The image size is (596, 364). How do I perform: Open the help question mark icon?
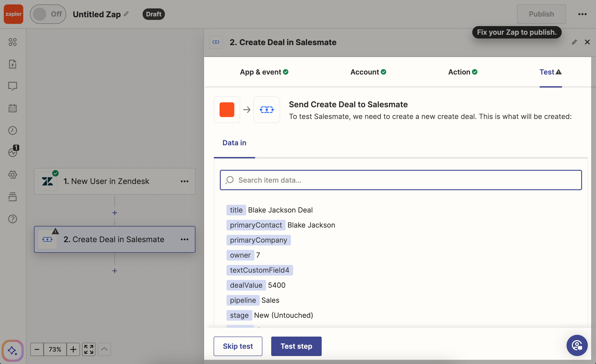pyautogui.click(x=13, y=219)
